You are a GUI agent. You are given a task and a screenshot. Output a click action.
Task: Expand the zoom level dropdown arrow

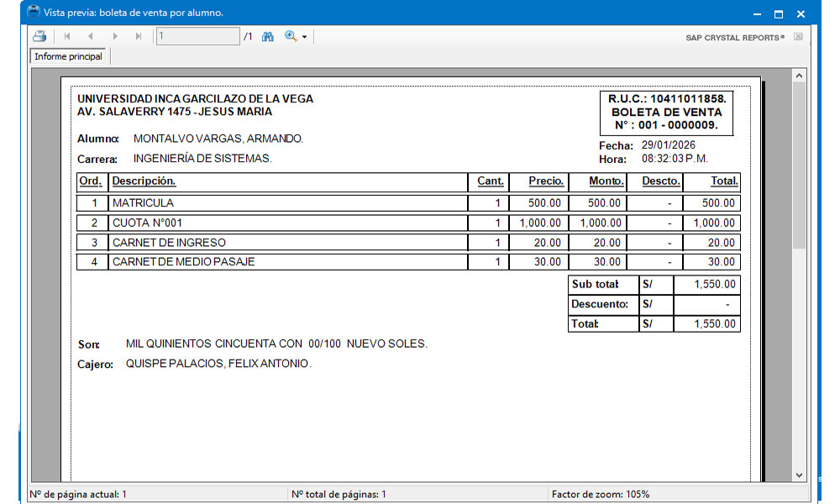304,37
